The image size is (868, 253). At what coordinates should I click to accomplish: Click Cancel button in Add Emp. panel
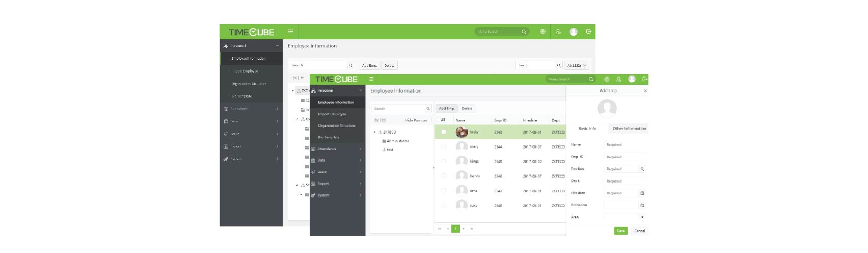point(639,231)
